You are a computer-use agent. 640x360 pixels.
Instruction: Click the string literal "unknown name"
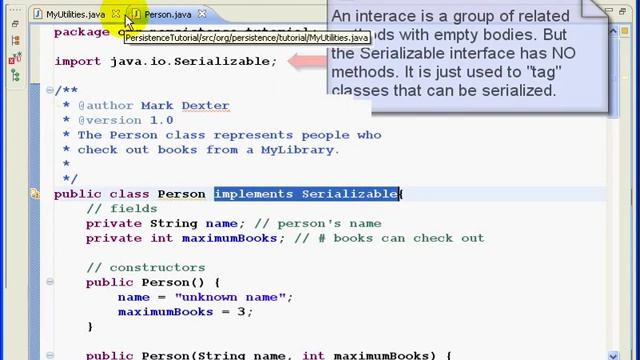(x=230, y=297)
